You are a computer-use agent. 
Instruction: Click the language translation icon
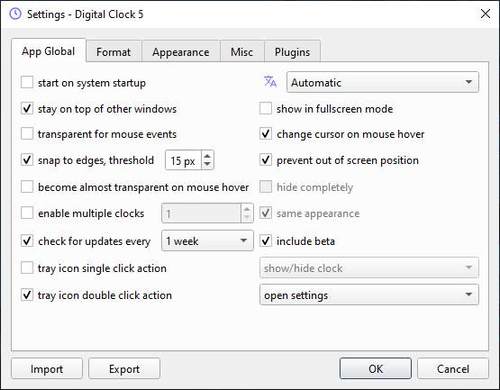pyautogui.click(x=270, y=82)
